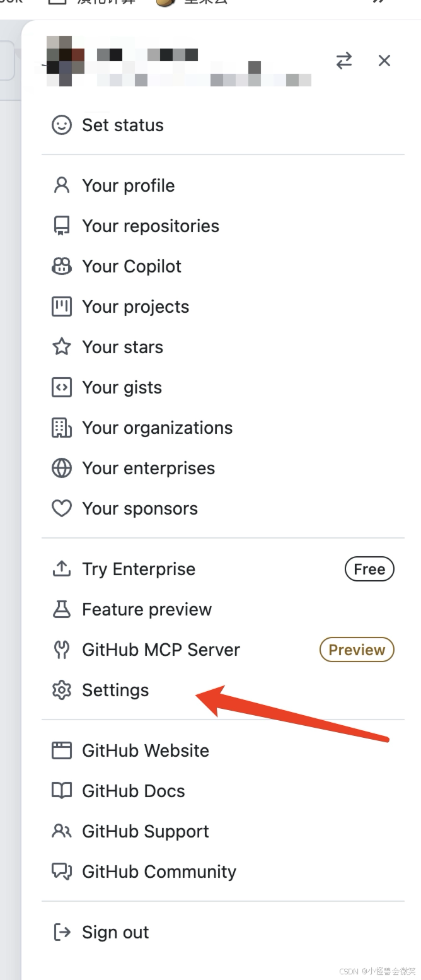Click the switch accounts arrows icon
The height and width of the screenshot is (980, 421).
(343, 61)
